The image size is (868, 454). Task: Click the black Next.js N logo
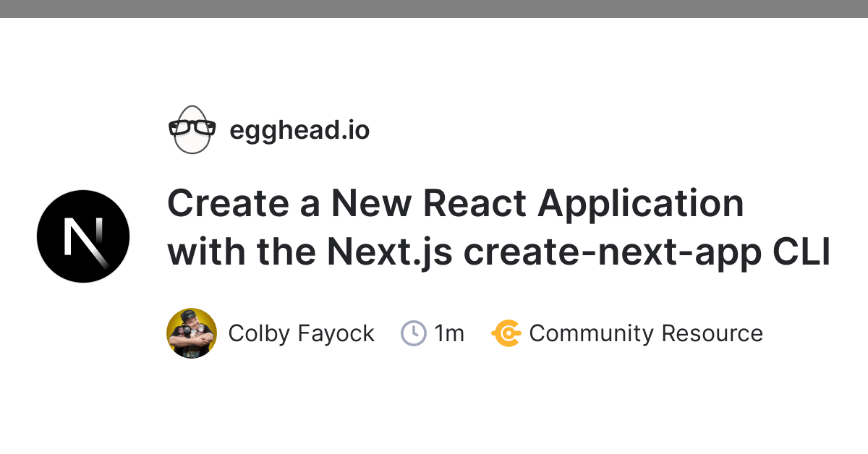pos(83,236)
